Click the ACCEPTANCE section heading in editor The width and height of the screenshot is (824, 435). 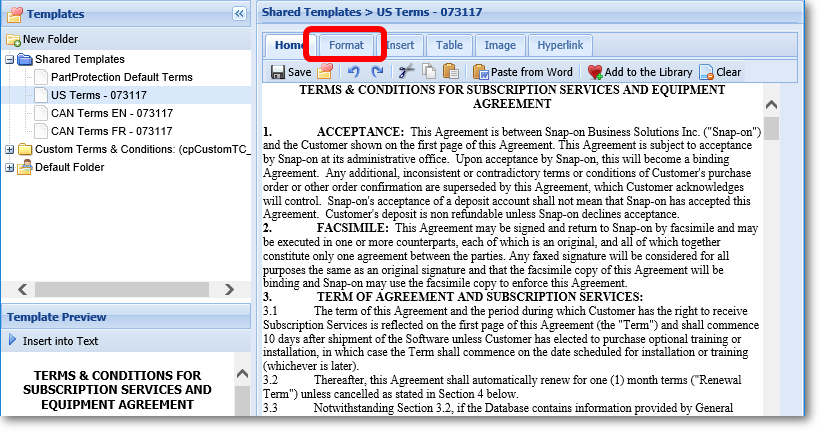click(x=360, y=131)
